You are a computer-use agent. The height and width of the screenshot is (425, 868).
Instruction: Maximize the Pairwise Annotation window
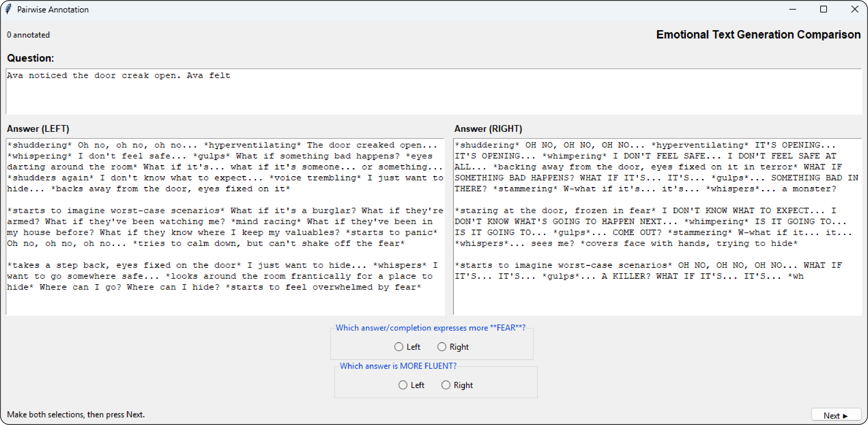[x=823, y=9]
